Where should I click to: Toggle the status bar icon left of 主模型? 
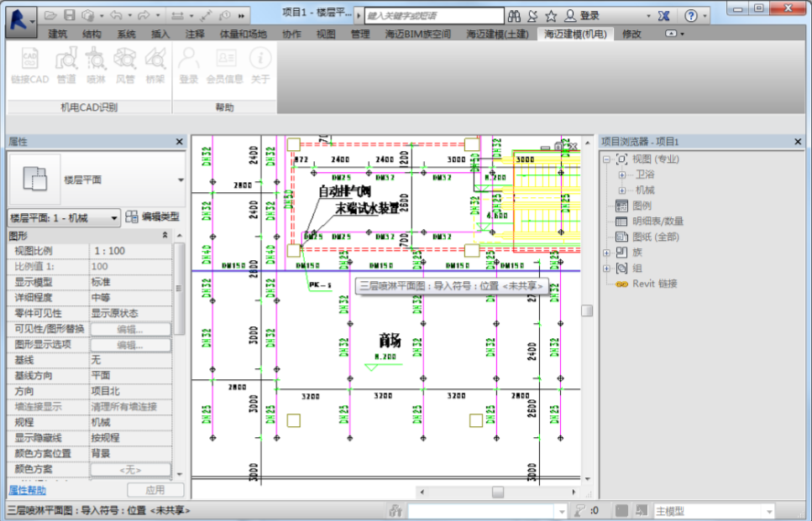click(642, 511)
